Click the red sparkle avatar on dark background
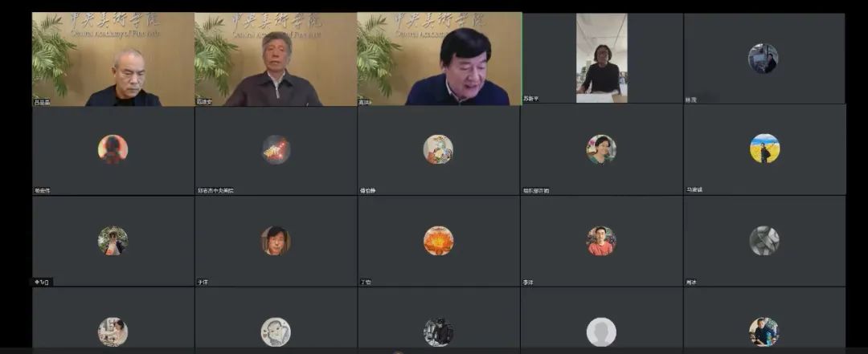The width and height of the screenshot is (868, 354). [276, 149]
